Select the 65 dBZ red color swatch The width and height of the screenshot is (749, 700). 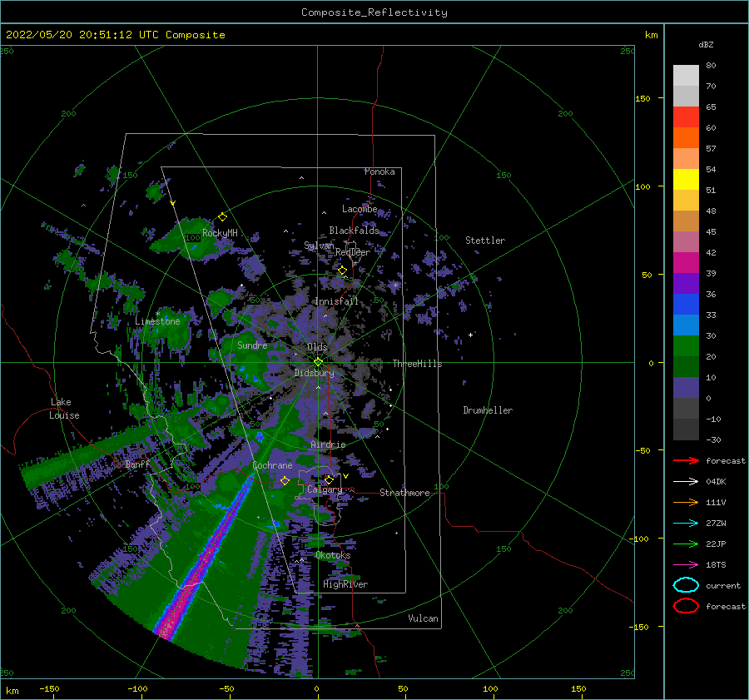coord(686,117)
